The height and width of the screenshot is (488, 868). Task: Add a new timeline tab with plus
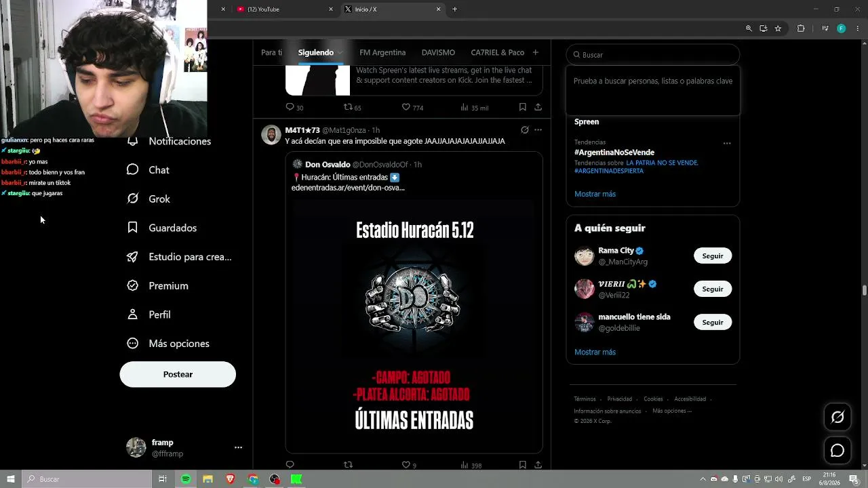point(535,53)
